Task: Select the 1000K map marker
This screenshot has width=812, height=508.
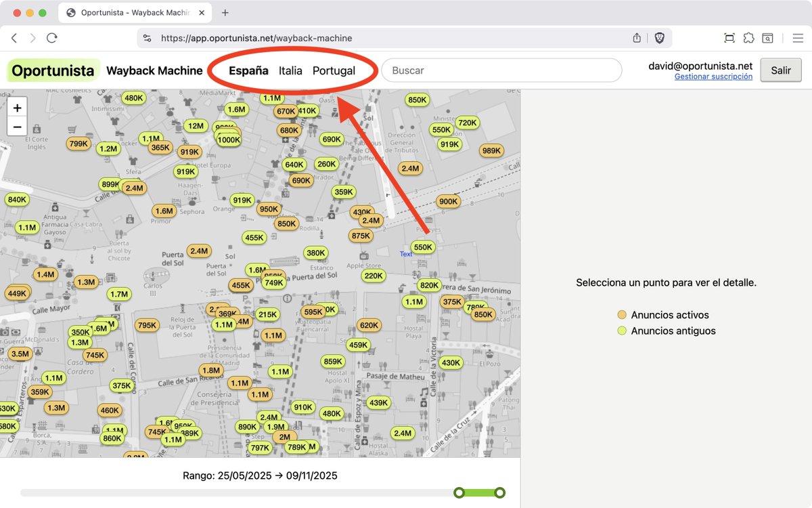Action: 229,140
